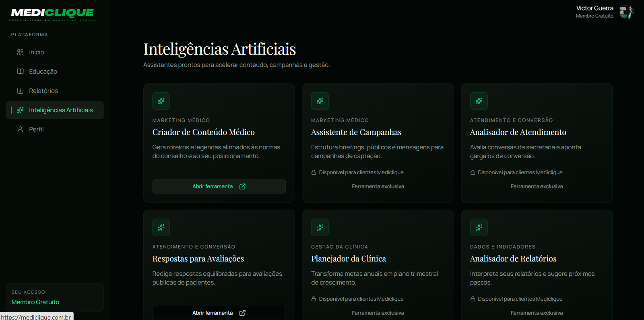Open Victor Guerra's profile avatar
644x320 pixels.
click(626, 12)
